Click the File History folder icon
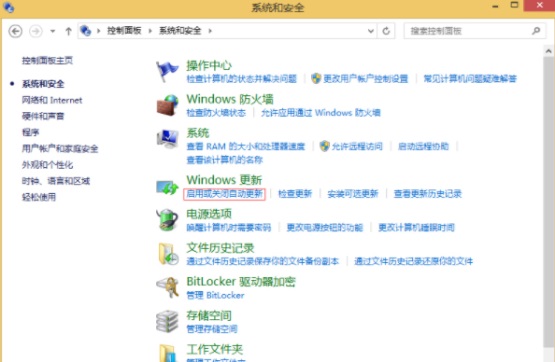The image size is (555, 362). [167, 254]
